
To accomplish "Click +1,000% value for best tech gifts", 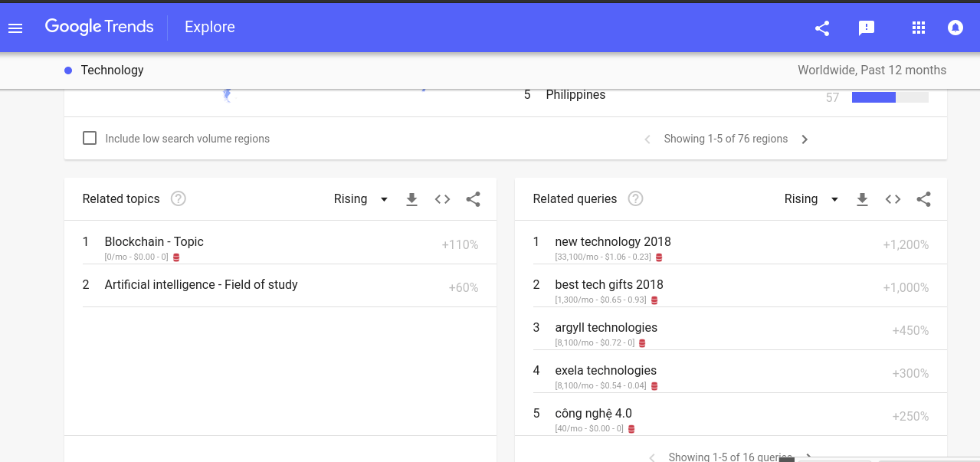I will coord(906,288).
